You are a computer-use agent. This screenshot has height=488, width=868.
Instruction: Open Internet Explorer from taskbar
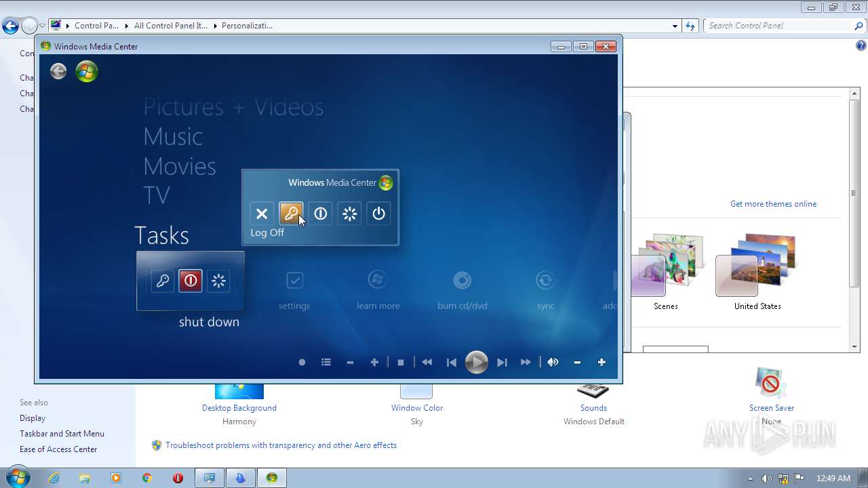(x=54, y=478)
